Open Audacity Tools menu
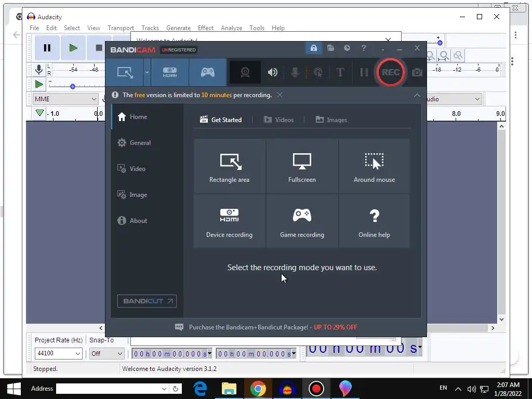 point(257,28)
